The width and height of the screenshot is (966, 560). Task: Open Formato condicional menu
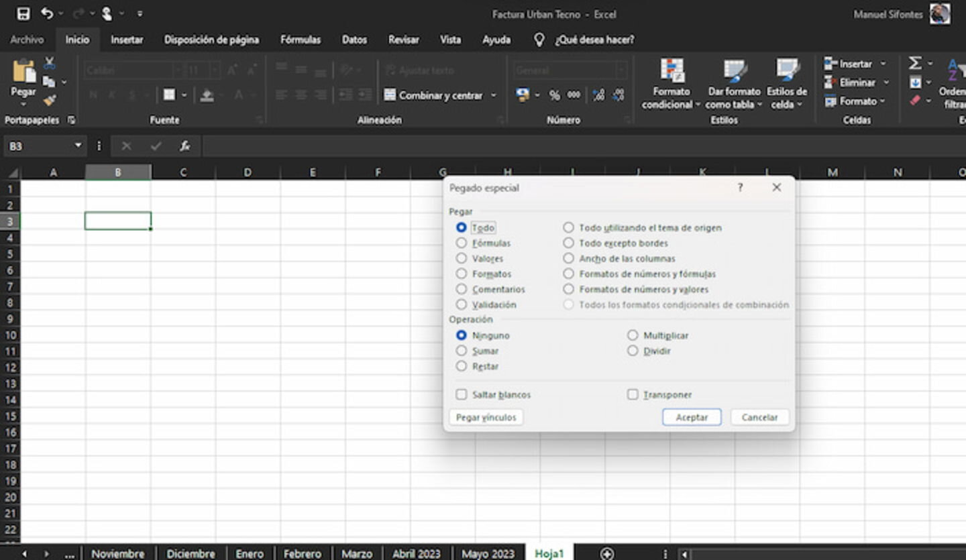point(672,85)
